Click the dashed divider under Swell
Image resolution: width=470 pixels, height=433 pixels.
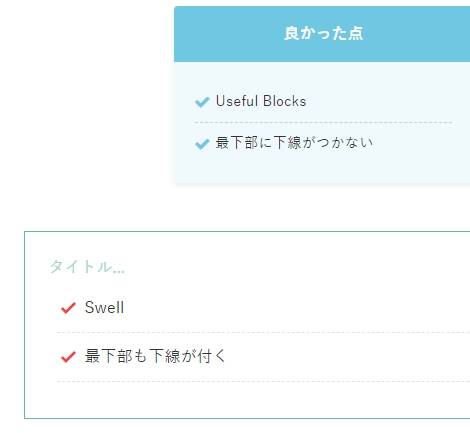pos(263,333)
